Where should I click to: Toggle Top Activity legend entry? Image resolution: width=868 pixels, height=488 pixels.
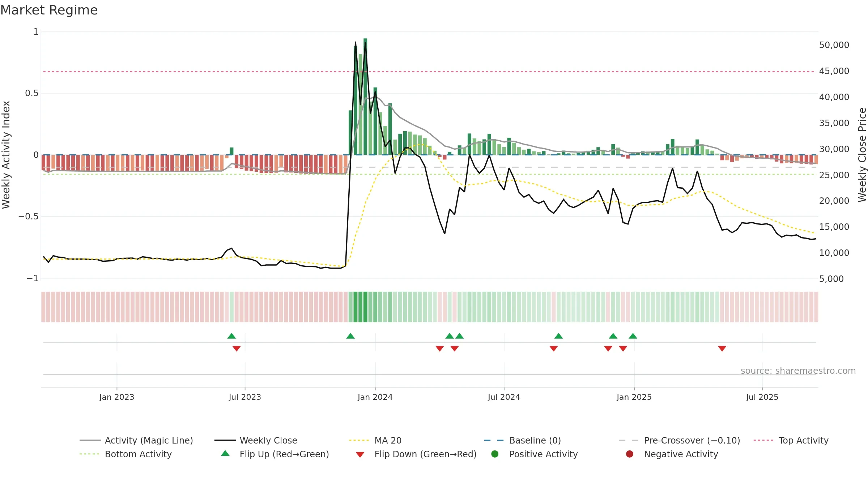tap(791, 440)
